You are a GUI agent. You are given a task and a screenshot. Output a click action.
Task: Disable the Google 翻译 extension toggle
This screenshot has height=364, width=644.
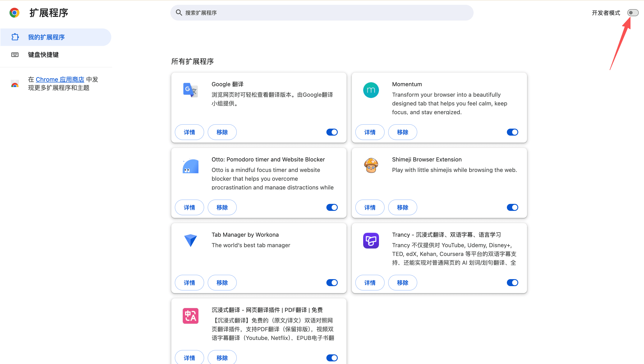pos(332,132)
